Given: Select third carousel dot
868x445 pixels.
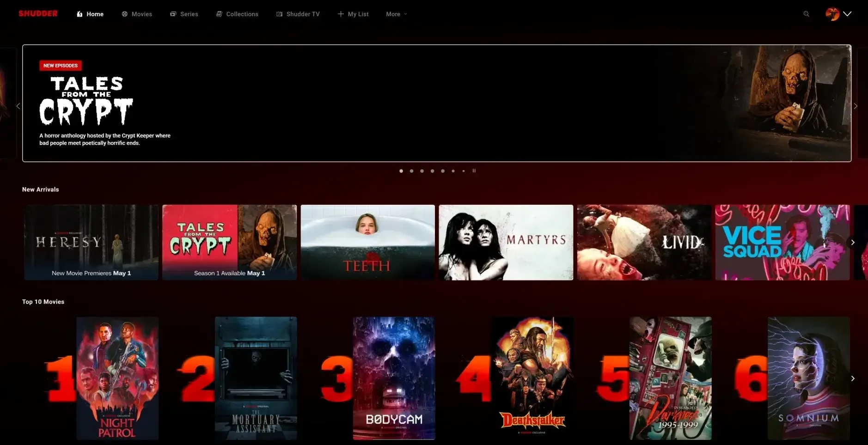Looking at the screenshot, I should pos(422,171).
